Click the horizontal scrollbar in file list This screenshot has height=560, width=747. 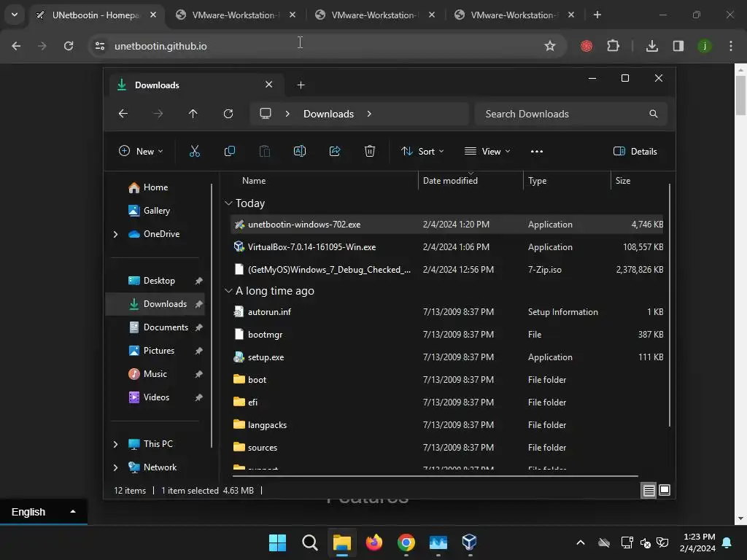[x=435, y=475]
